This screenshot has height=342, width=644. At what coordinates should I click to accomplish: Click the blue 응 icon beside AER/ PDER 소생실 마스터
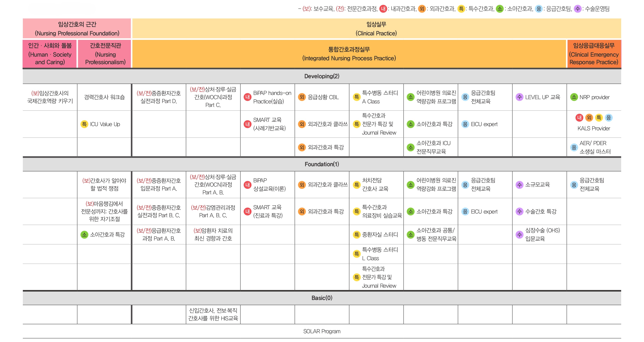574,147
